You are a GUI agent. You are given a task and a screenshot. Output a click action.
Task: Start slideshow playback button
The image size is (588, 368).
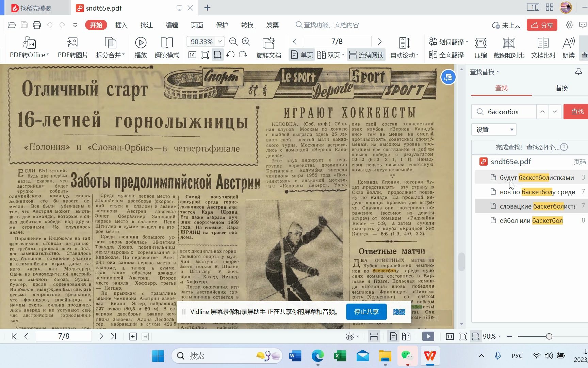(x=141, y=47)
